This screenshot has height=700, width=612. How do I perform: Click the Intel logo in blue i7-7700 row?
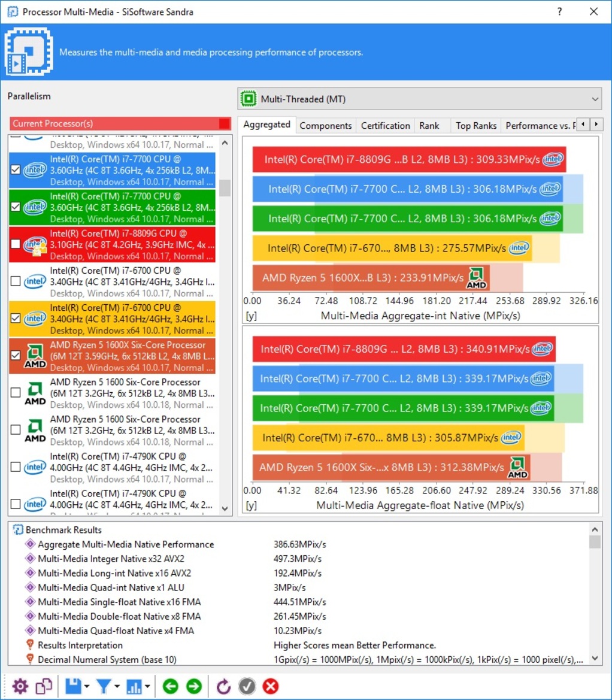point(35,170)
